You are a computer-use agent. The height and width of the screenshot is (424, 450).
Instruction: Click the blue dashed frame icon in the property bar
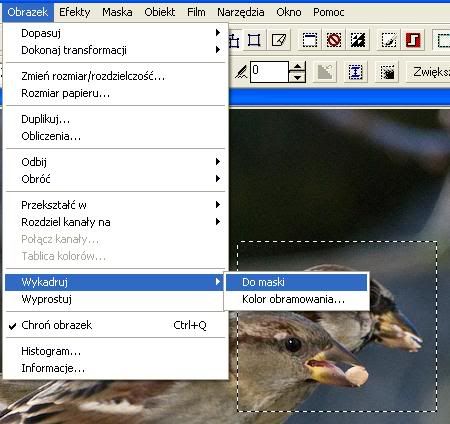tap(355, 72)
